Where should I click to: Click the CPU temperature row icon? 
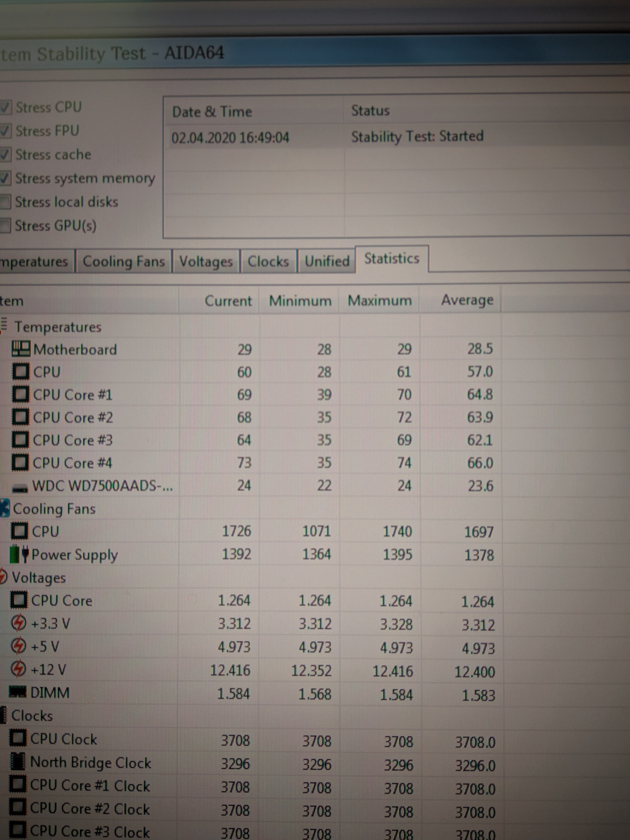tap(20, 371)
